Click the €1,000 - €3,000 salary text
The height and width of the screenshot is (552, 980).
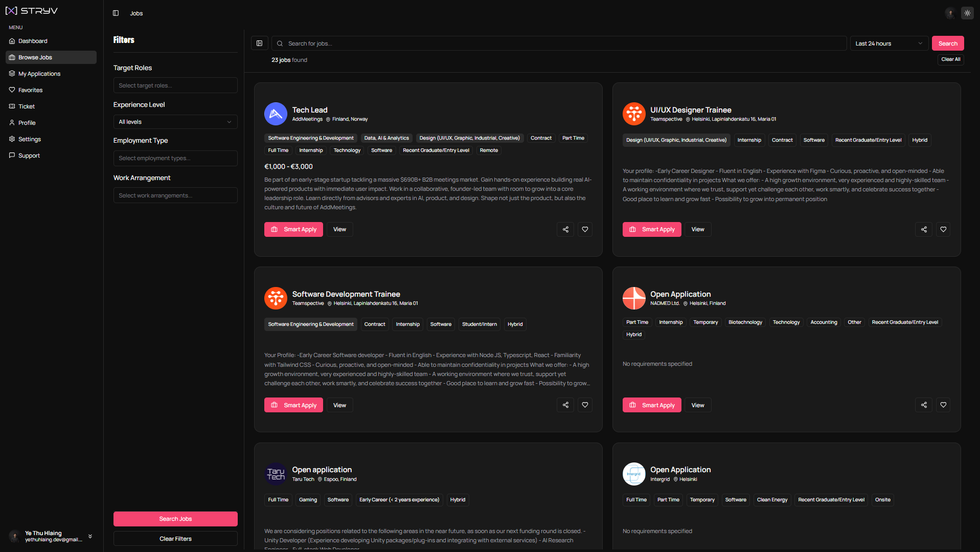(x=288, y=167)
